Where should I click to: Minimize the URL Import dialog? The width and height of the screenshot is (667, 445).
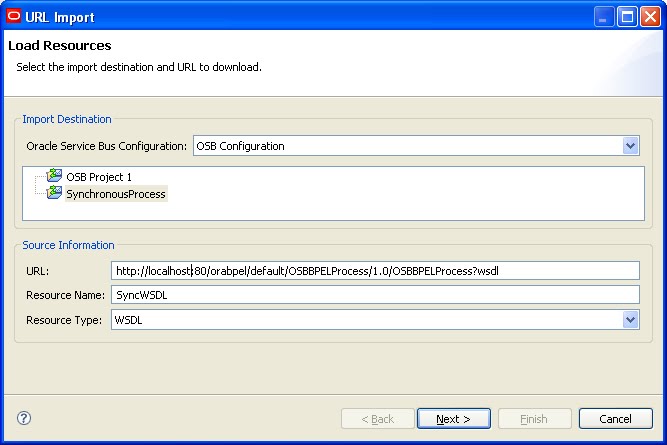click(604, 17)
